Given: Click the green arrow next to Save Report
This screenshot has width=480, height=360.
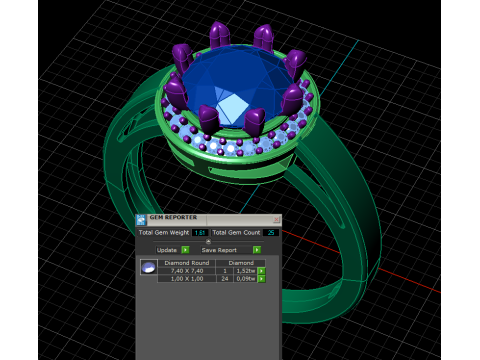Looking at the screenshot, I should click(257, 250).
